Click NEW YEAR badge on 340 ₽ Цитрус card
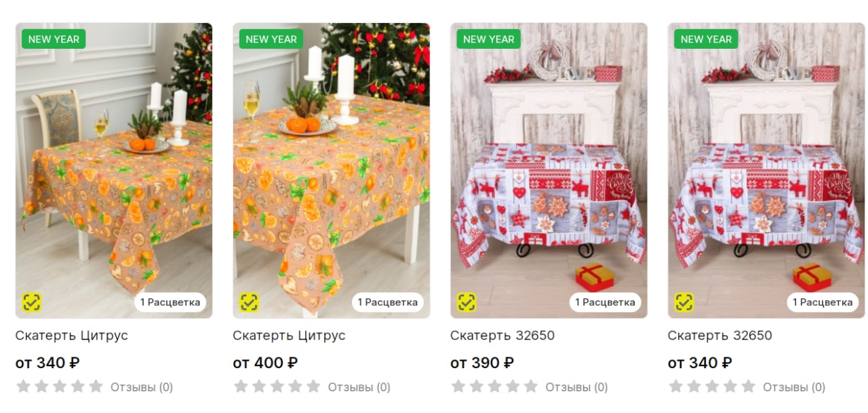 click(54, 39)
